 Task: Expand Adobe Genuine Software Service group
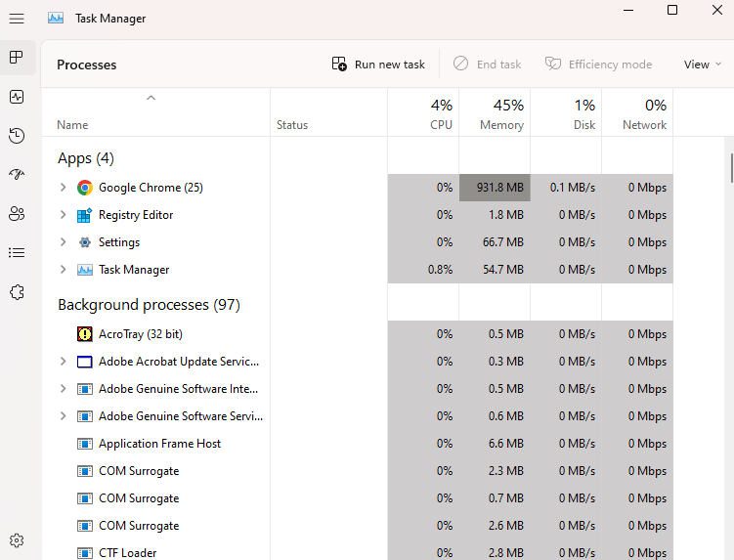coord(63,415)
